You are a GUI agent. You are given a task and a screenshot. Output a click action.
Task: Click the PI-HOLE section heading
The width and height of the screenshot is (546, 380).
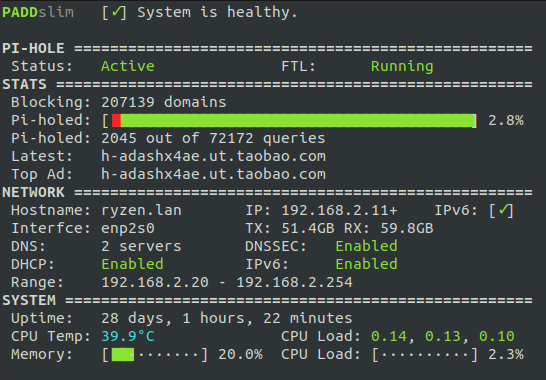point(33,48)
